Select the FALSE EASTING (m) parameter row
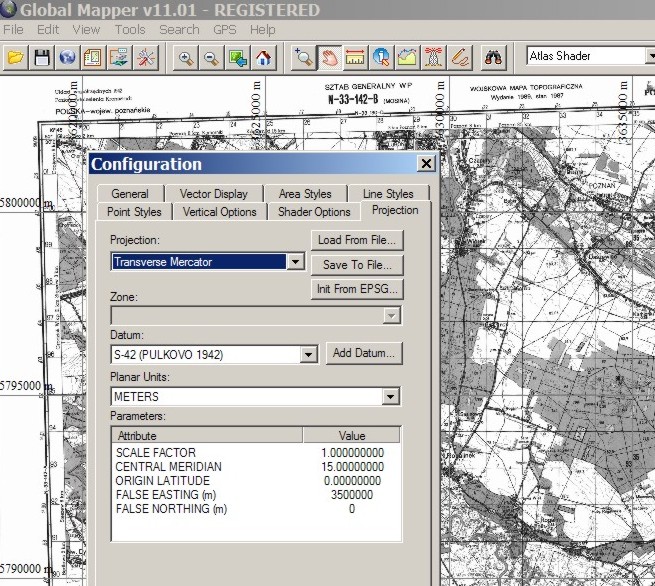The height and width of the screenshot is (586, 655). [256, 495]
